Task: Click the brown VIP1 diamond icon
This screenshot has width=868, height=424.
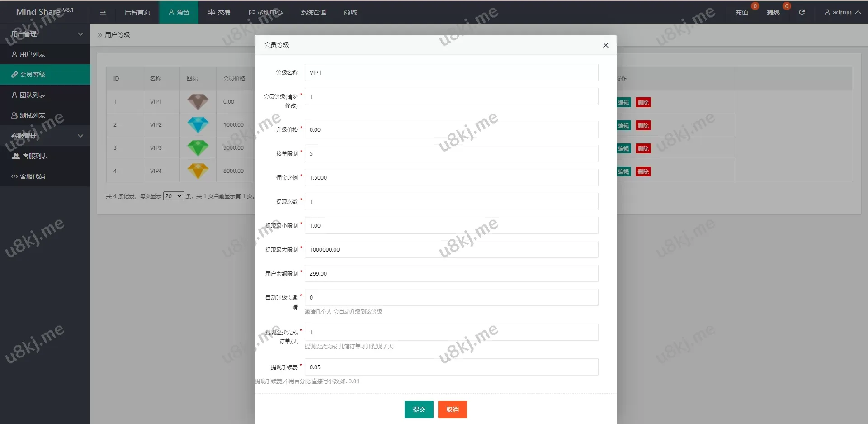Action: click(198, 102)
